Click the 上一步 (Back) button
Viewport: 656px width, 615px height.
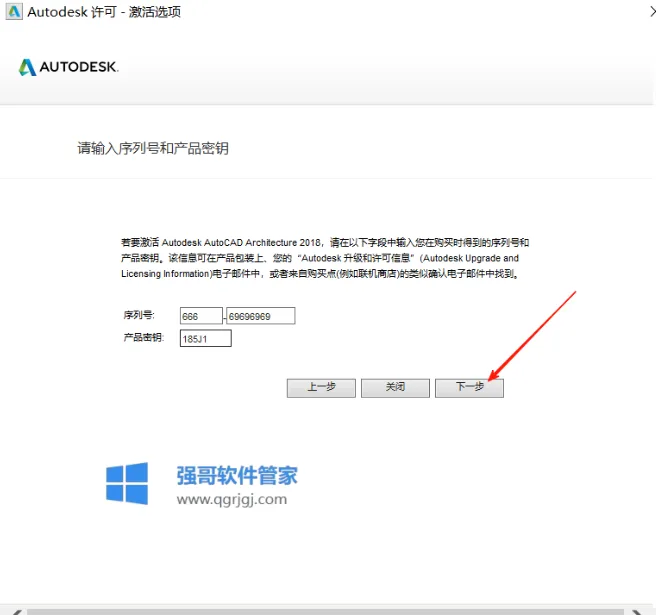point(321,388)
